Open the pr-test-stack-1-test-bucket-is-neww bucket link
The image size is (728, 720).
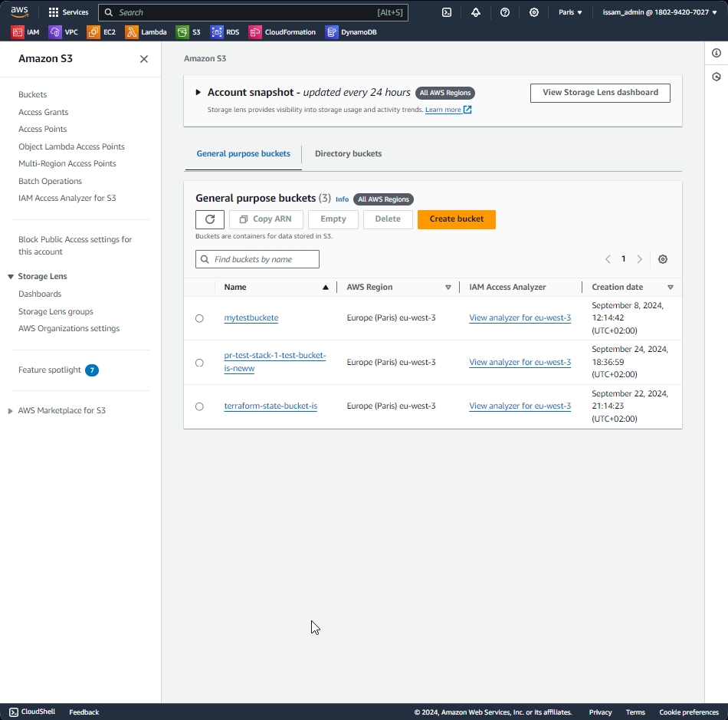point(275,362)
